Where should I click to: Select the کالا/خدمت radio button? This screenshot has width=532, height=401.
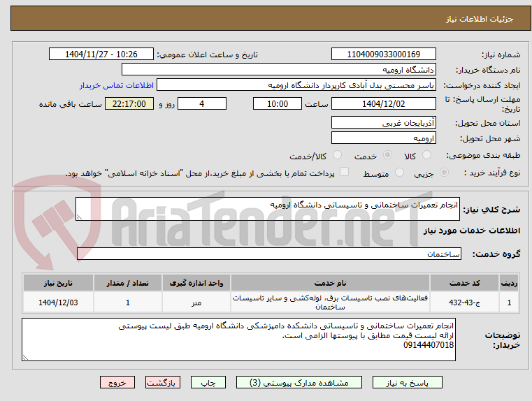337,155
